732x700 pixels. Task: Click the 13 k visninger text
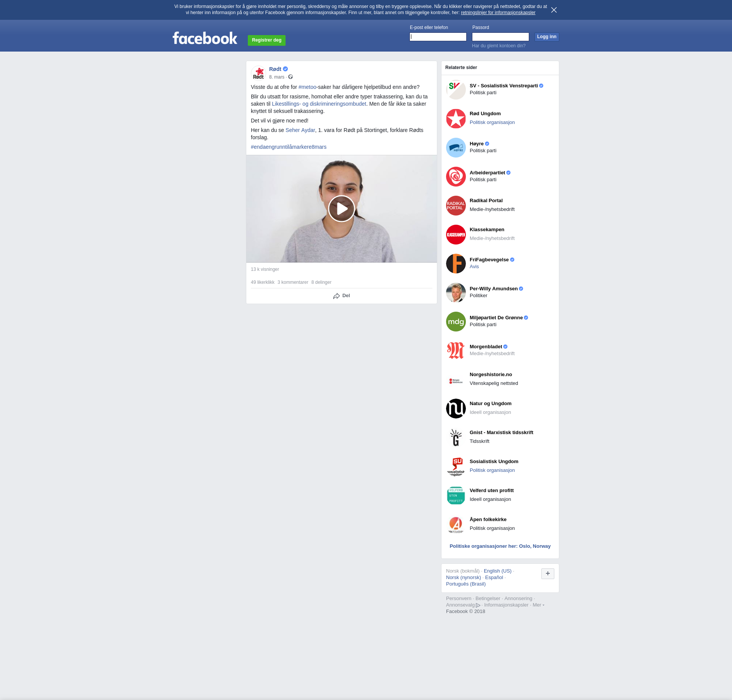tap(265, 269)
